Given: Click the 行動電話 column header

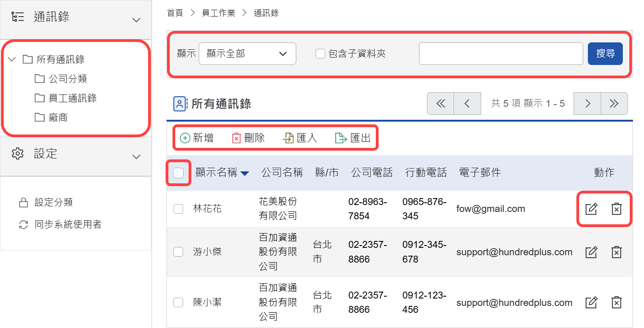Looking at the screenshot, I should pyautogui.click(x=426, y=173).
